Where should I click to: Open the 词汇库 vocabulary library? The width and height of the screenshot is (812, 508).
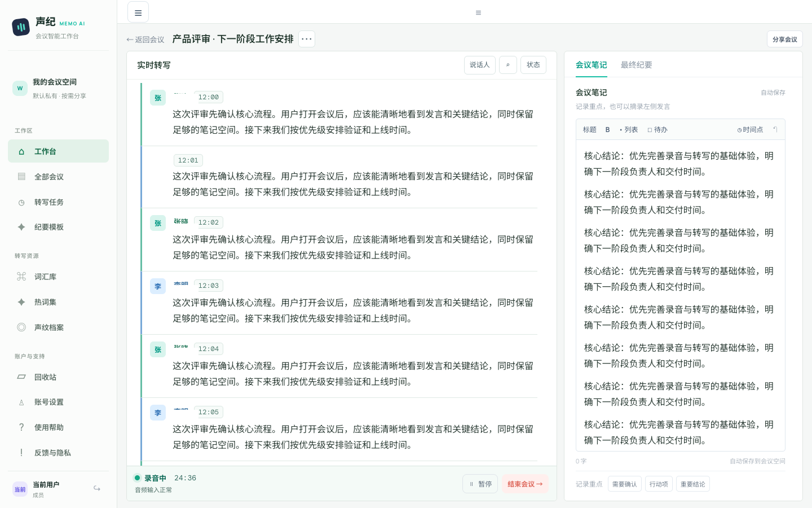pos(58,277)
